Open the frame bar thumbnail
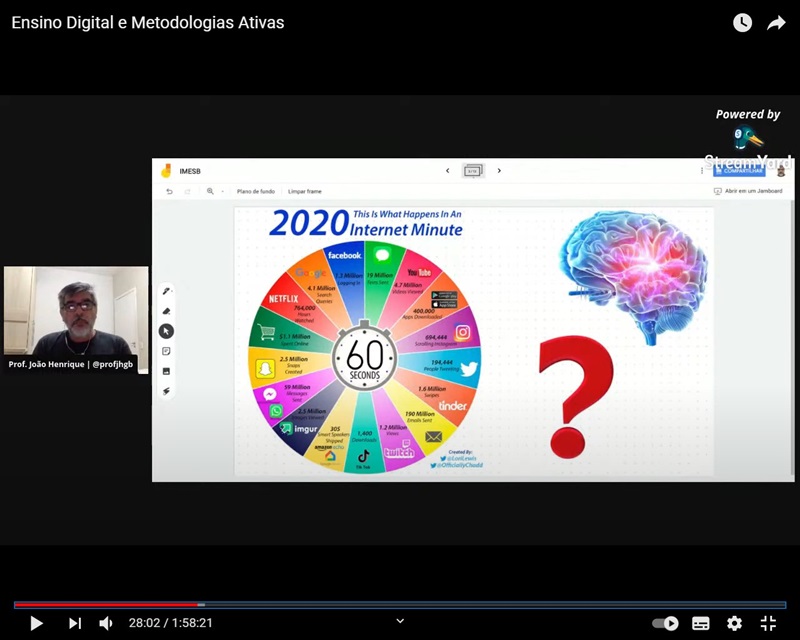Viewport: 800px width, 640px height. pyautogui.click(x=473, y=171)
